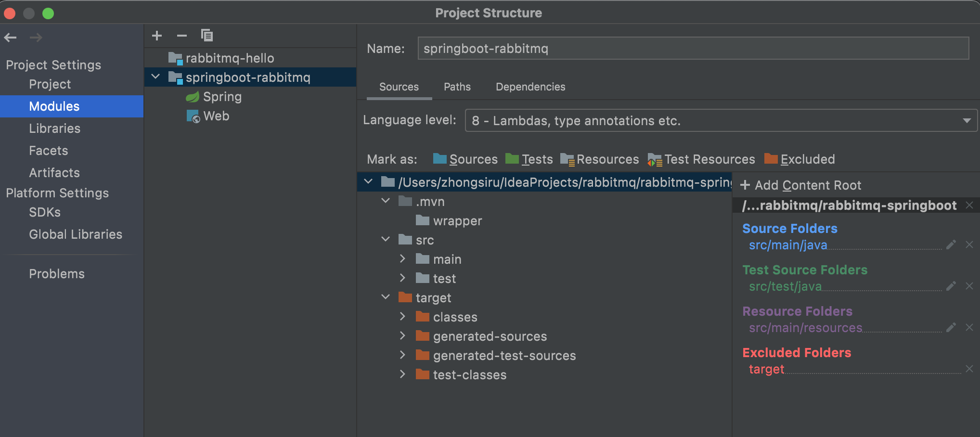Expand the test folder
980x437 pixels.
pyautogui.click(x=403, y=278)
